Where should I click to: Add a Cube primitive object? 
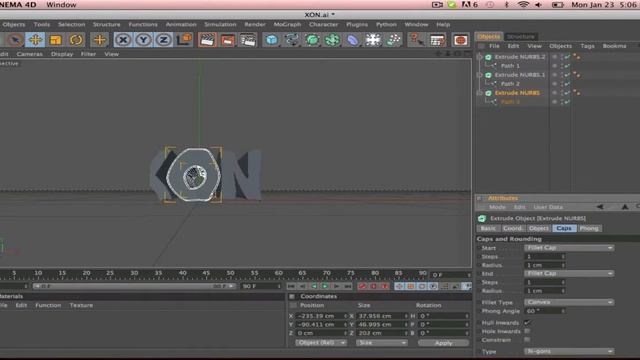coord(271,40)
